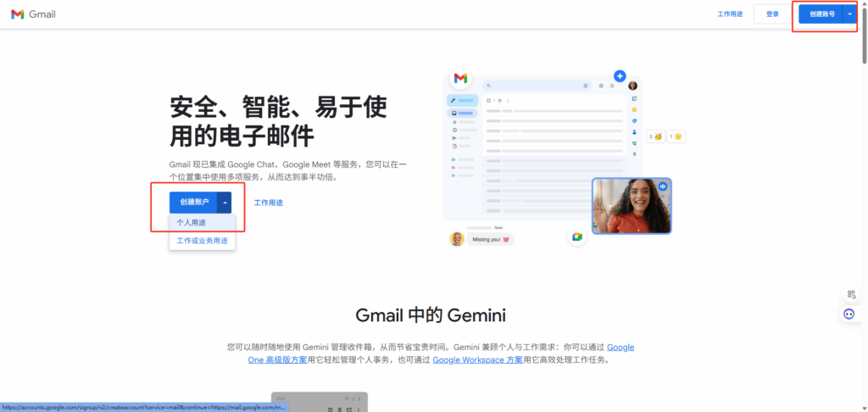The height and width of the screenshot is (412, 868).
Task: Open the Google Workspace 方案 link
Action: [478, 359]
